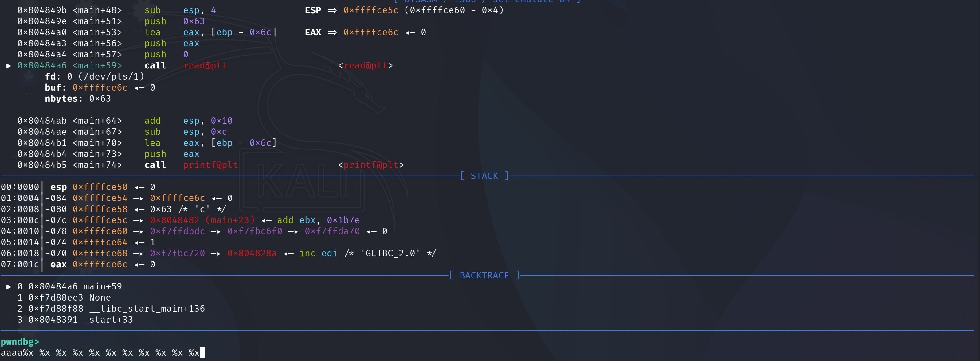Viewport: 980px width, 361px height.
Task: Click 0xffffce6c in the EAX annotation
Action: pos(371,32)
